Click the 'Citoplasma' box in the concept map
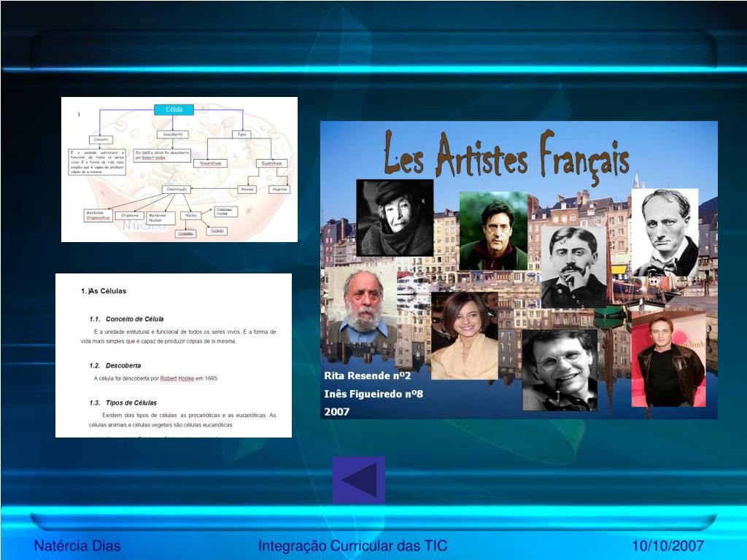747x560 pixels. [130, 216]
